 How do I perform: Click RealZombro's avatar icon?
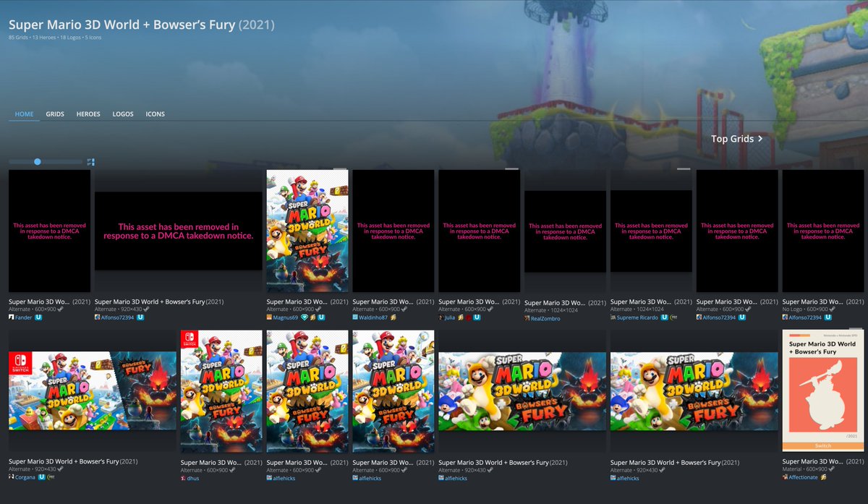coord(527,319)
